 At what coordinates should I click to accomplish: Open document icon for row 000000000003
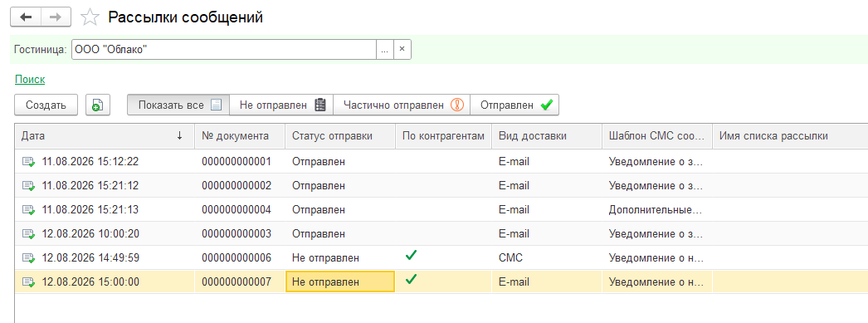click(27, 234)
